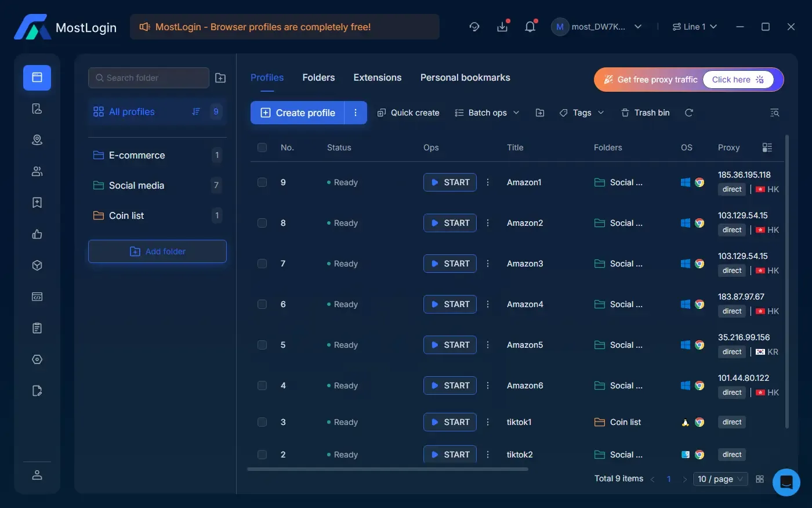
Task: Click the move-to-folder icon in toolbar
Action: point(539,113)
